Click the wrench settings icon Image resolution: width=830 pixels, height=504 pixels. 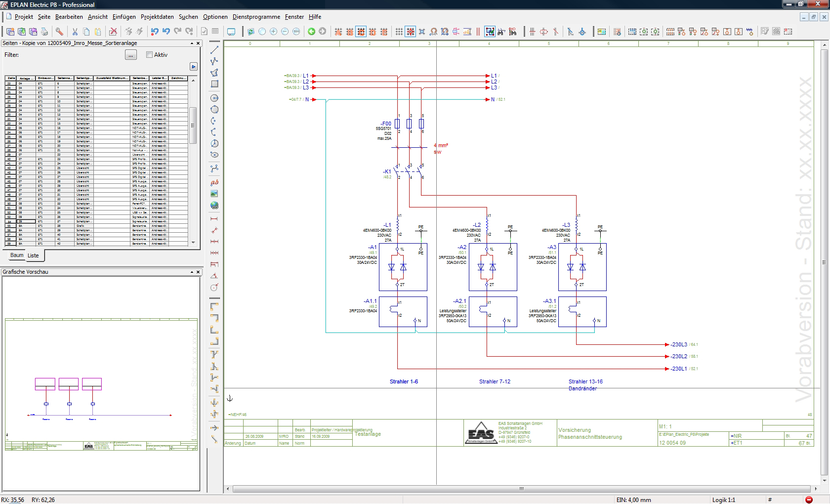59,32
